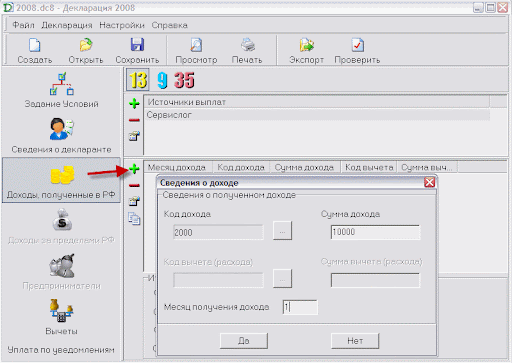Click the Код дохода column header
Image resolution: width=512 pixels, height=363 pixels.
coord(241,167)
